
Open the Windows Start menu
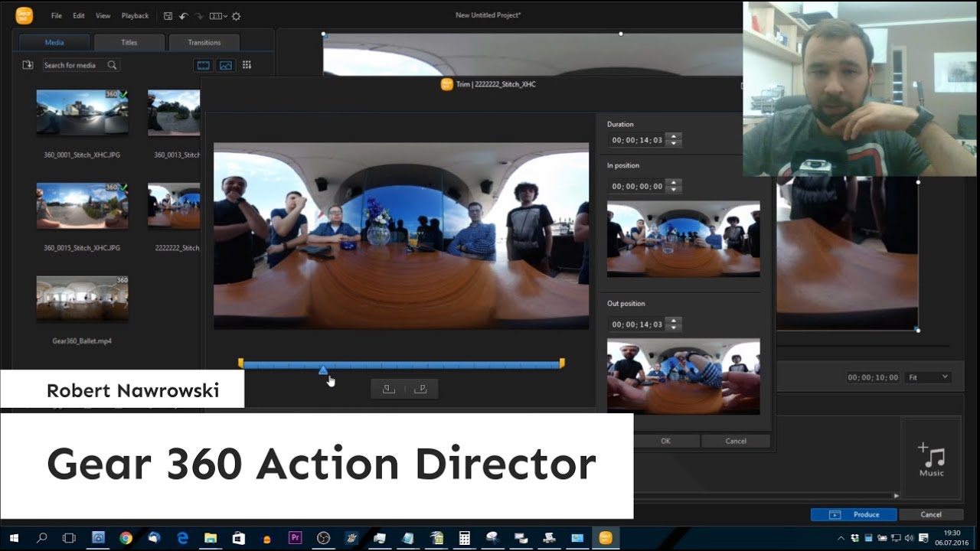[x=13, y=538]
